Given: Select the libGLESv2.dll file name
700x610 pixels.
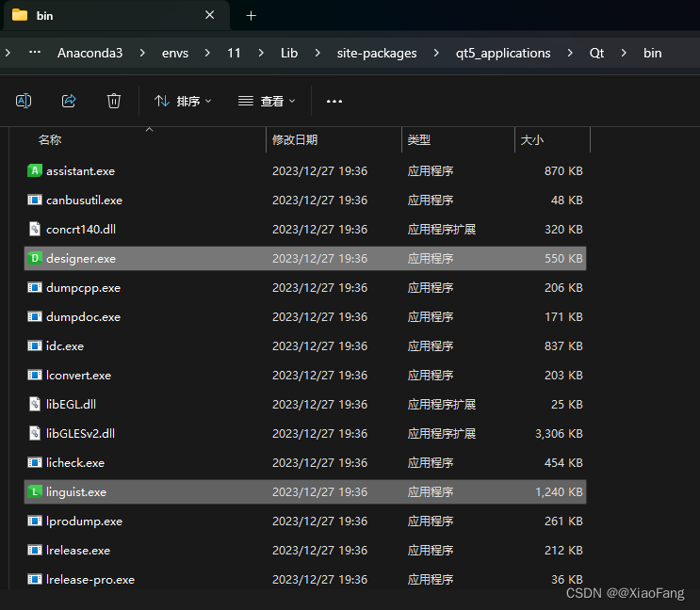Looking at the screenshot, I should (80, 433).
